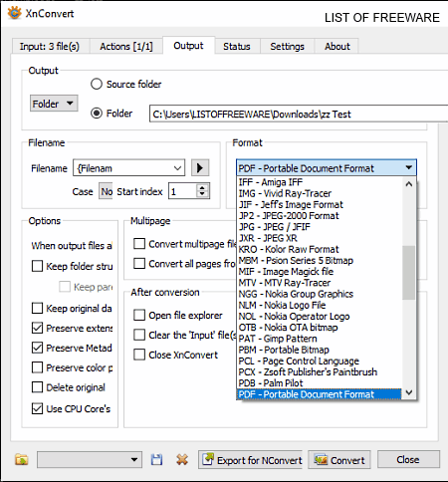Switch to the Input: 3 file(s) tab
448x482 pixels.
point(50,46)
